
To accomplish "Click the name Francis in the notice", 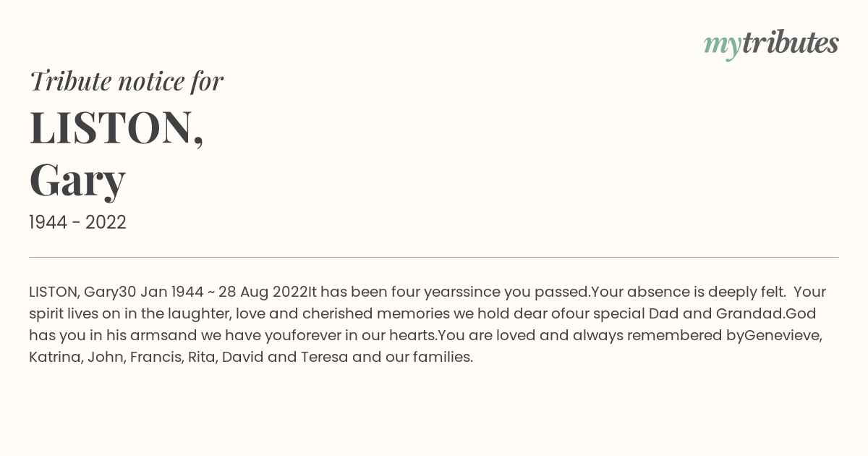I will pos(156,358).
